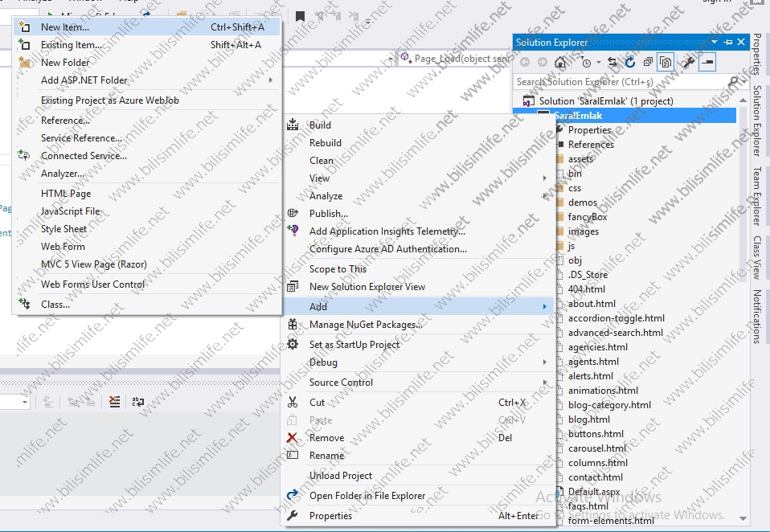770x532 pixels.
Task: Click the pin auto-hide icon of Solution Explorer
Action: (x=728, y=43)
